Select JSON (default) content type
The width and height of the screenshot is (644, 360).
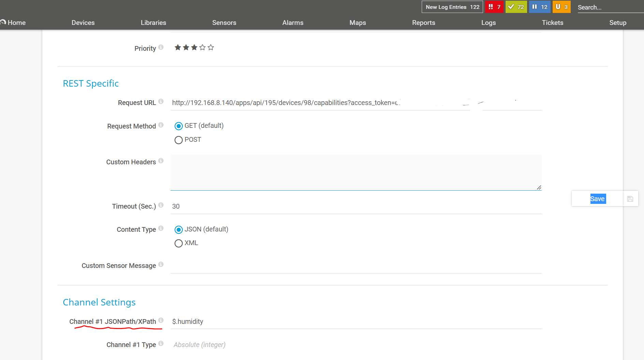click(178, 230)
